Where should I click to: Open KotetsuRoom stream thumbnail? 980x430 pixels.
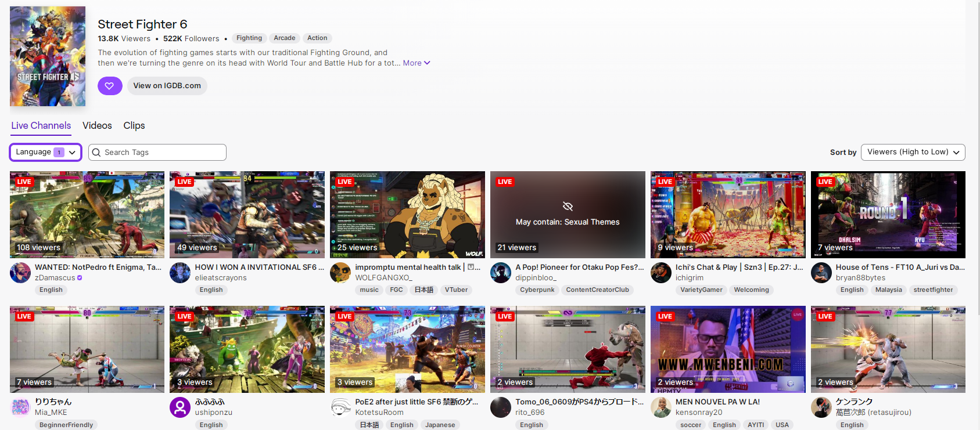coord(407,349)
